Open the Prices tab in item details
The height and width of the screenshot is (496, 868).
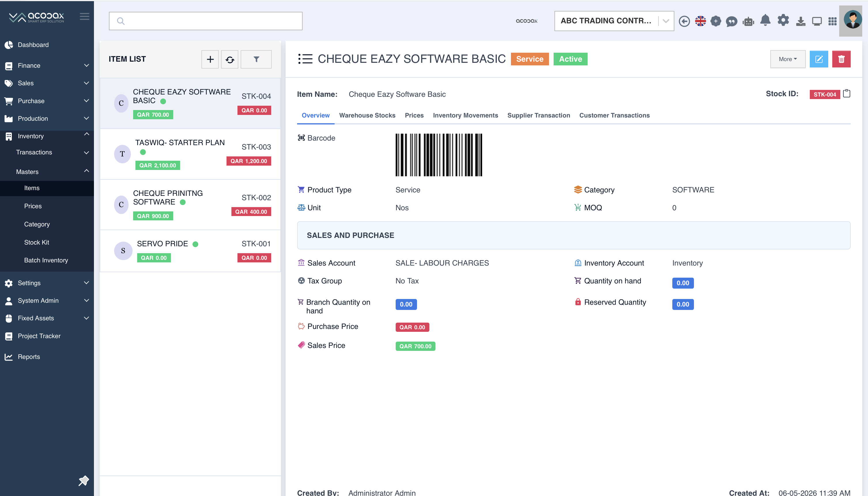point(414,116)
